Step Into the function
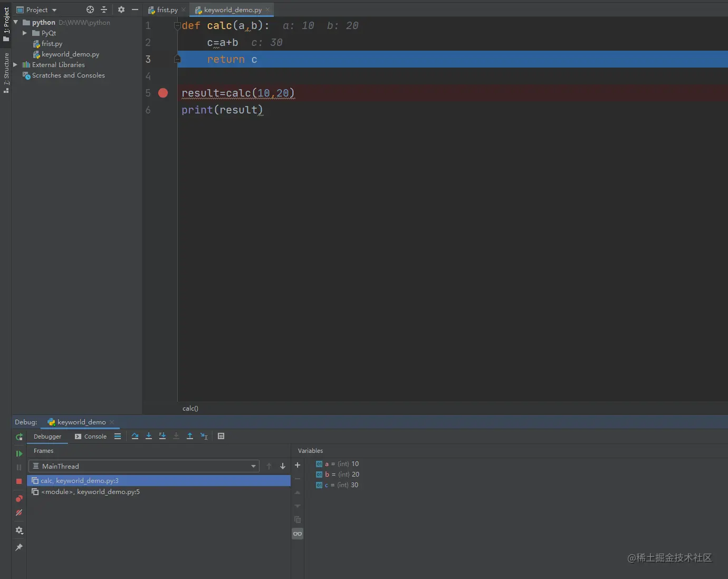Image resolution: width=728 pixels, height=579 pixels. pos(149,436)
